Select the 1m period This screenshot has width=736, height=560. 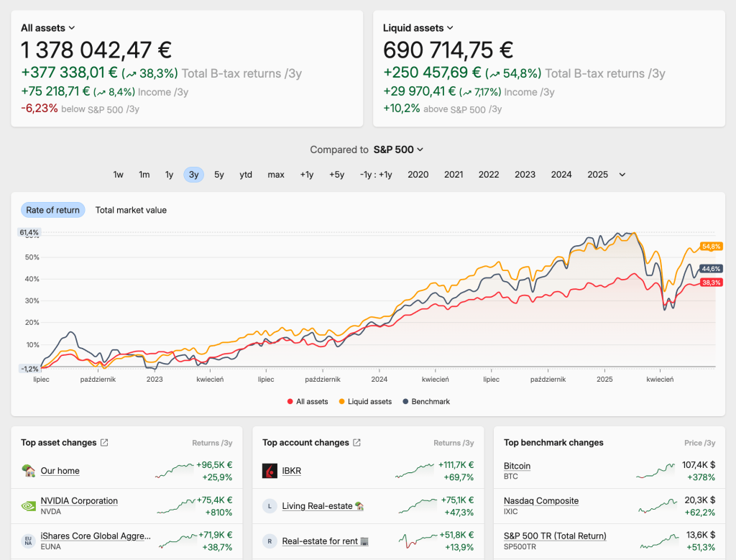click(144, 175)
